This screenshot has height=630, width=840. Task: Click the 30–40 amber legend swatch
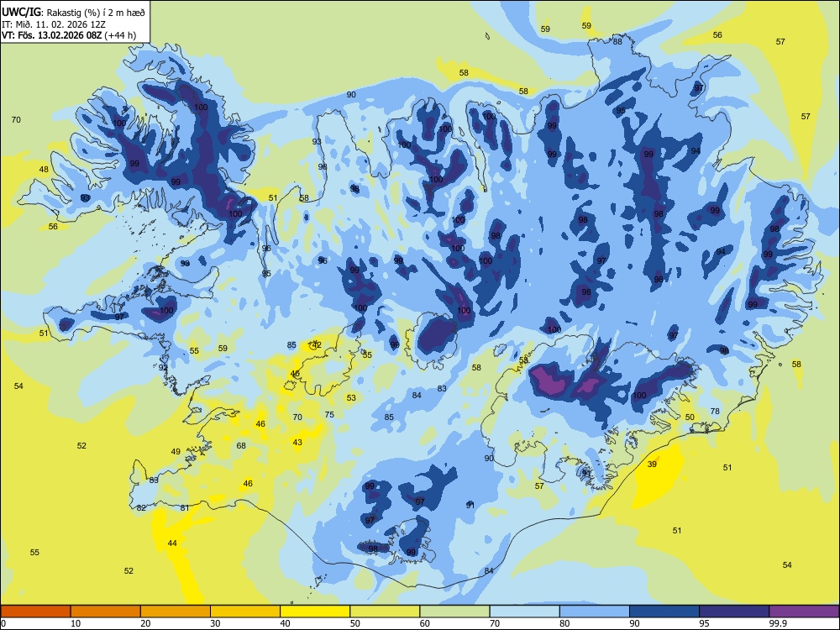pyautogui.click(x=245, y=612)
